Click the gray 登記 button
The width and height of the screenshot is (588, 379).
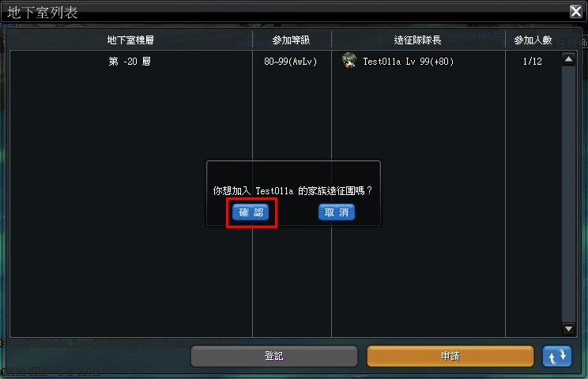pyautogui.click(x=274, y=356)
